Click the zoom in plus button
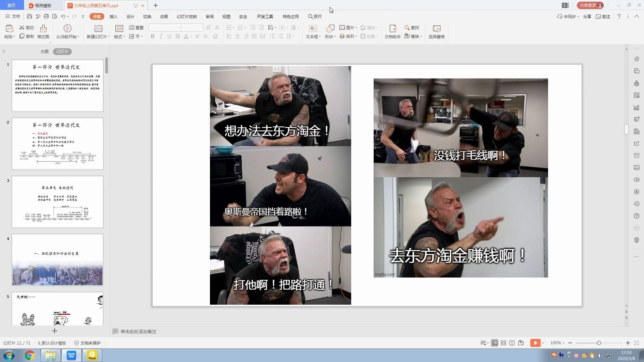 coord(628,343)
